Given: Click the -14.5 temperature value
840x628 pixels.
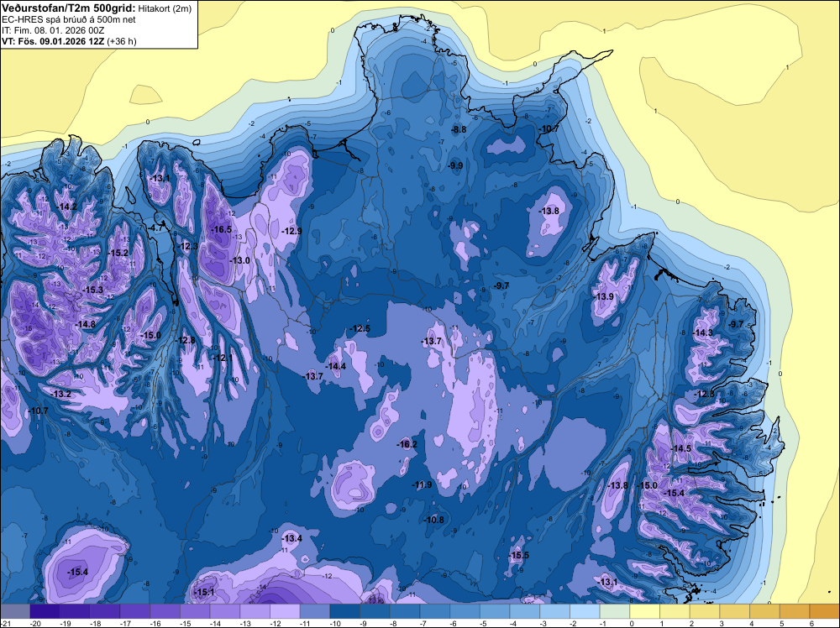Looking at the screenshot, I should [681, 449].
